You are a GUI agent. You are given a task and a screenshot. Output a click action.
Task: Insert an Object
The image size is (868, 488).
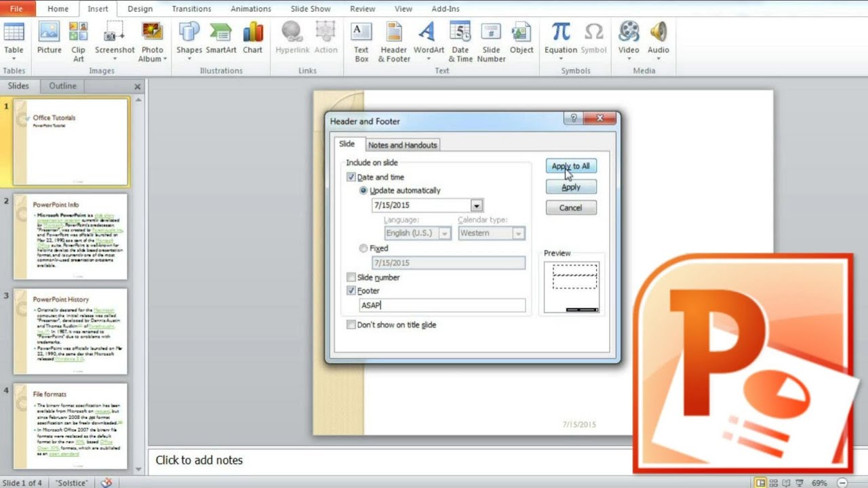pyautogui.click(x=521, y=38)
